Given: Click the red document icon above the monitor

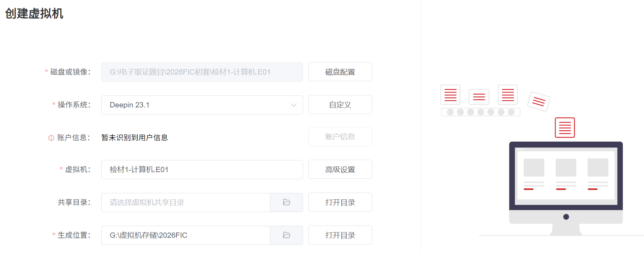Looking at the screenshot, I should [x=565, y=128].
